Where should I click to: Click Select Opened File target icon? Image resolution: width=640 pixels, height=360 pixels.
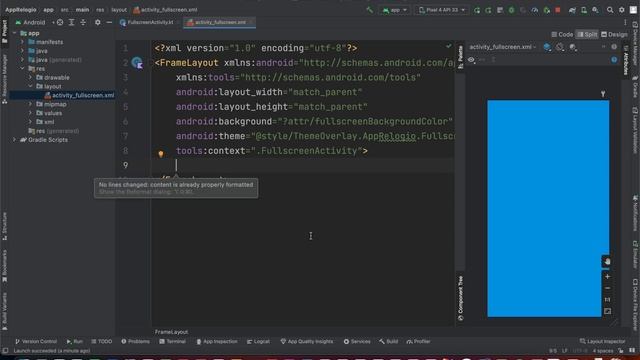click(60, 22)
